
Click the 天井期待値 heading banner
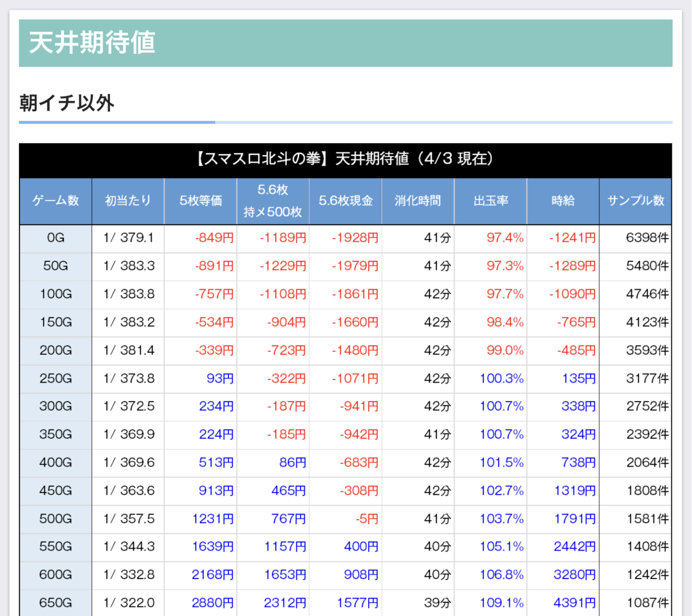click(x=345, y=43)
